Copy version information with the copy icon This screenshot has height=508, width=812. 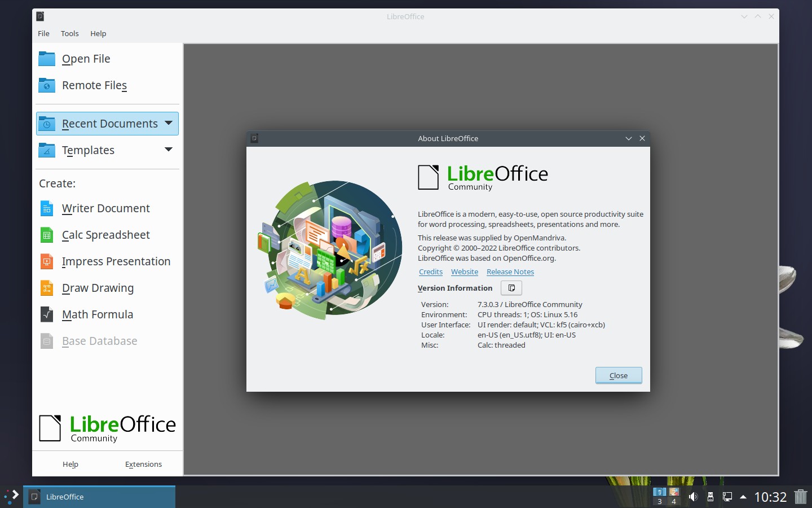(511, 288)
